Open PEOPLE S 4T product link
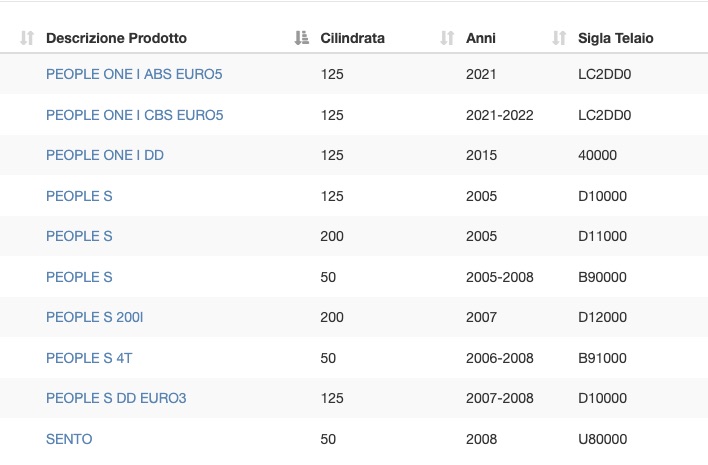This screenshot has width=708, height=465. point(89,358)
